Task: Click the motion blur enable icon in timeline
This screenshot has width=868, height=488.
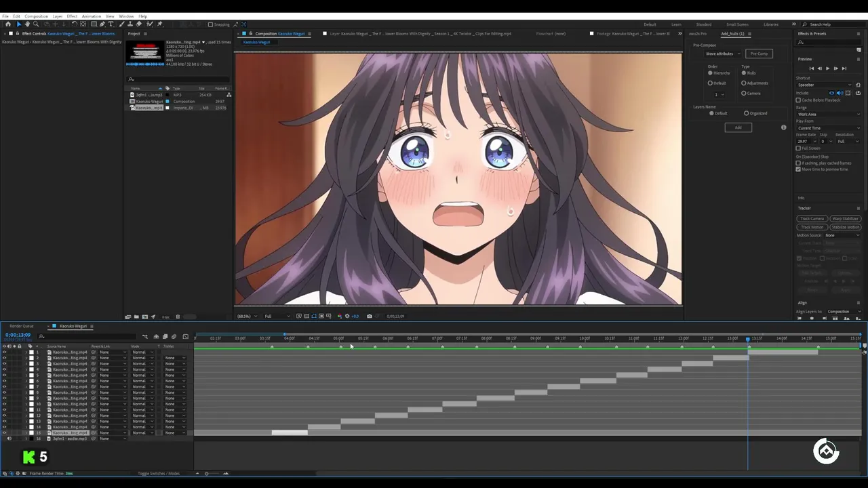Action: [x=174, y=337]
